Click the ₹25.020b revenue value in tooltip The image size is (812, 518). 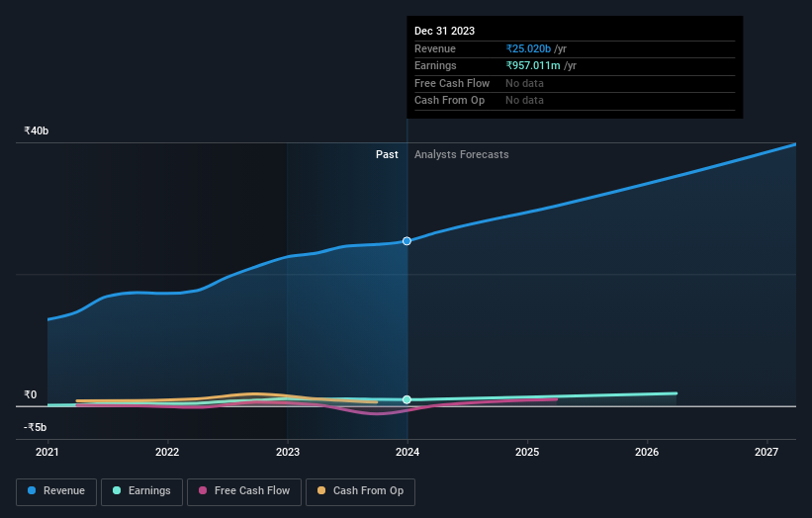528,48
